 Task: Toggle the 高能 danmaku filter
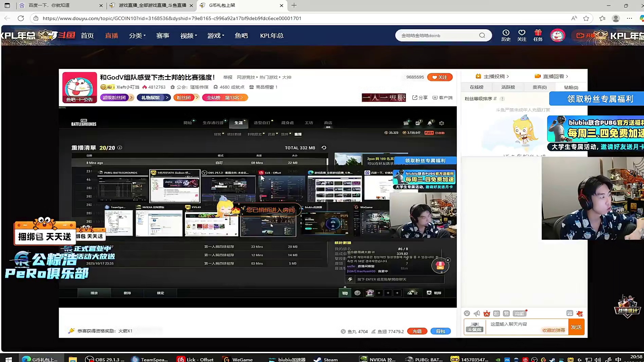519,313
